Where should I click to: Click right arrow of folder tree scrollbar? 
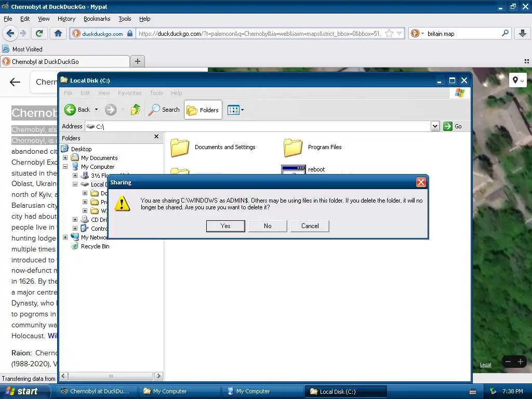[158, 376]
